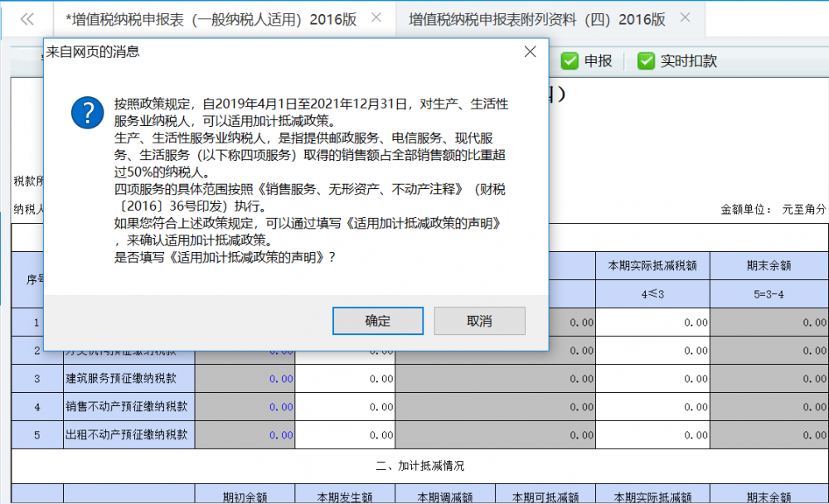This screenshot has height=504, width=829.
Task: Close the 增值税纳税申报表附列资料（四）tab
Action: [x=685, y=17]
